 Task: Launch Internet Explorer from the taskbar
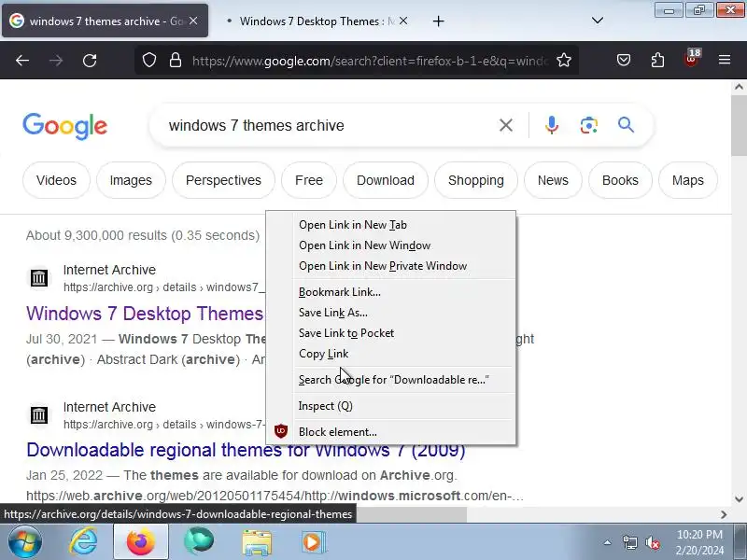point(84,542)
